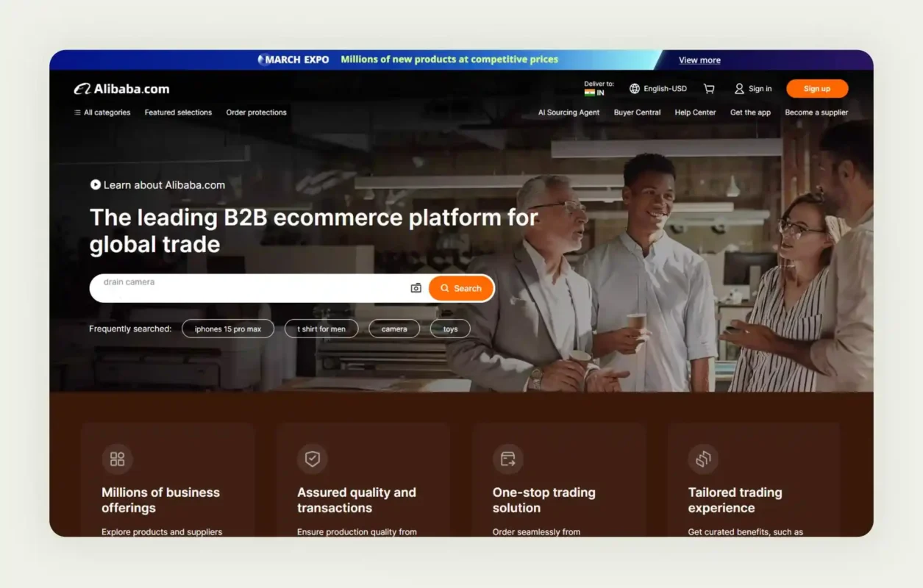The image size is (923, 588).
Task: Click the globe language icon
Action: pos(633,88)
